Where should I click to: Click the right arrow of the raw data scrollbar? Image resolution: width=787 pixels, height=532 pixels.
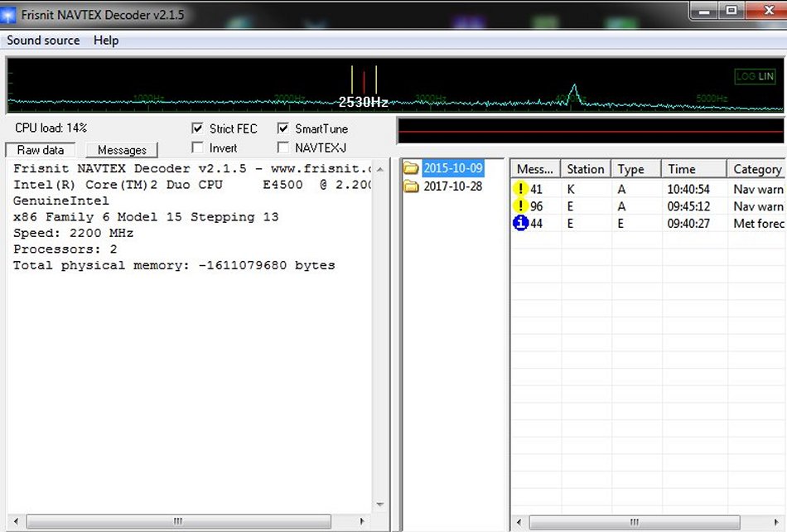click(x=363, y=521)
